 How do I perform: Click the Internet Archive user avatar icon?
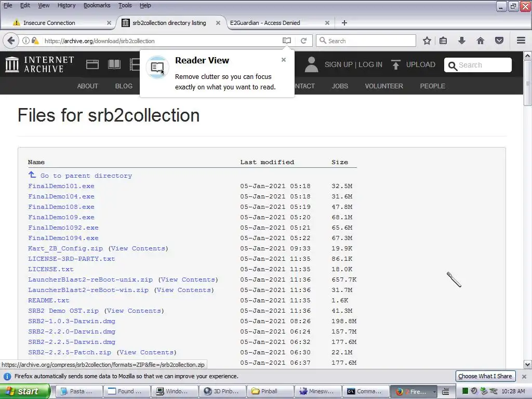coord(312,64)
